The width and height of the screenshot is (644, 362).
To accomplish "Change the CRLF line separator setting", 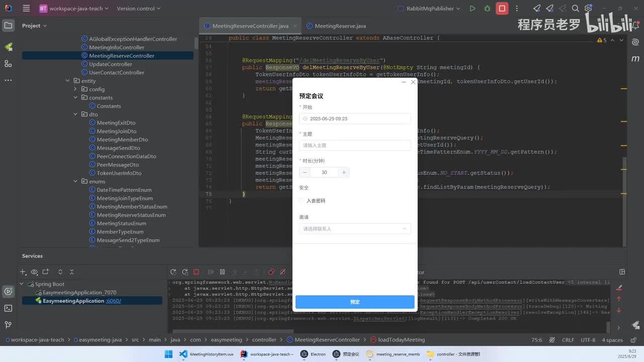I will (x=568, y=340).
